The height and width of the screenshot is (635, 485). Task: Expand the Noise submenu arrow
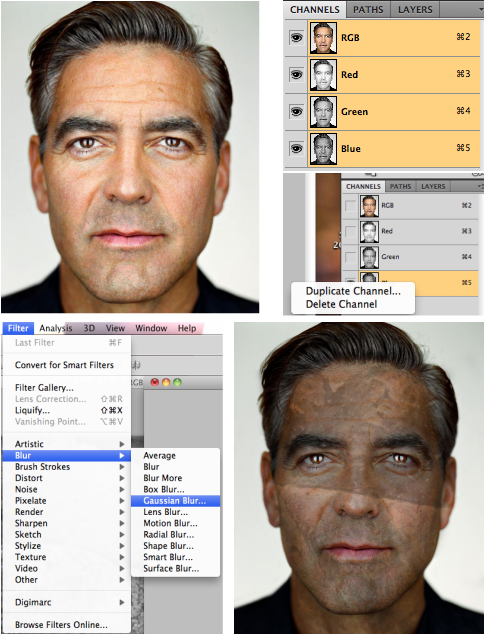122,490
